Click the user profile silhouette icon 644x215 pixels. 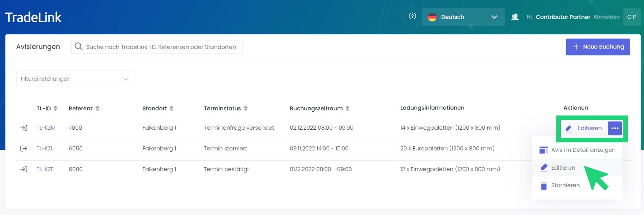[x=515, y=17]
